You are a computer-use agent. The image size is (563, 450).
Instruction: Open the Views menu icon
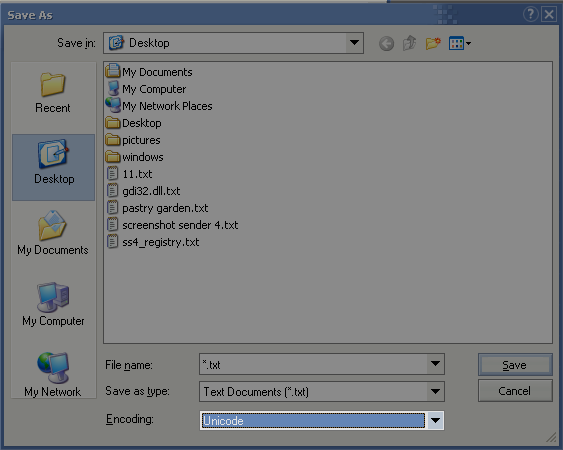point(460,43)
